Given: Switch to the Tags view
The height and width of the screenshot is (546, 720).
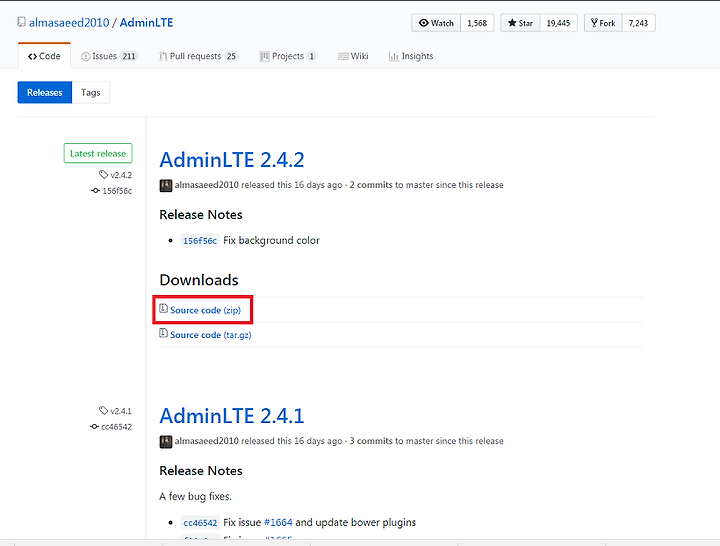Looking at the screenshot, I should pyautogui.click(x=90, y=92).
